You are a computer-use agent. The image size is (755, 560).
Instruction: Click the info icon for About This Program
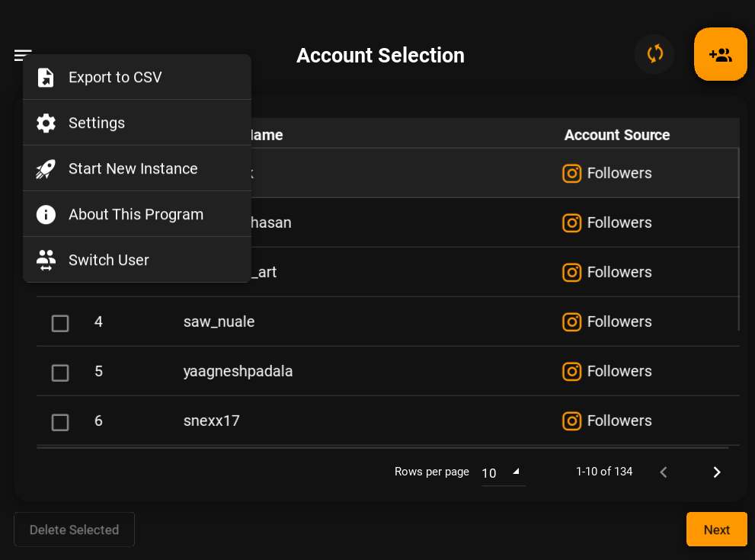(x=46, y=215)
